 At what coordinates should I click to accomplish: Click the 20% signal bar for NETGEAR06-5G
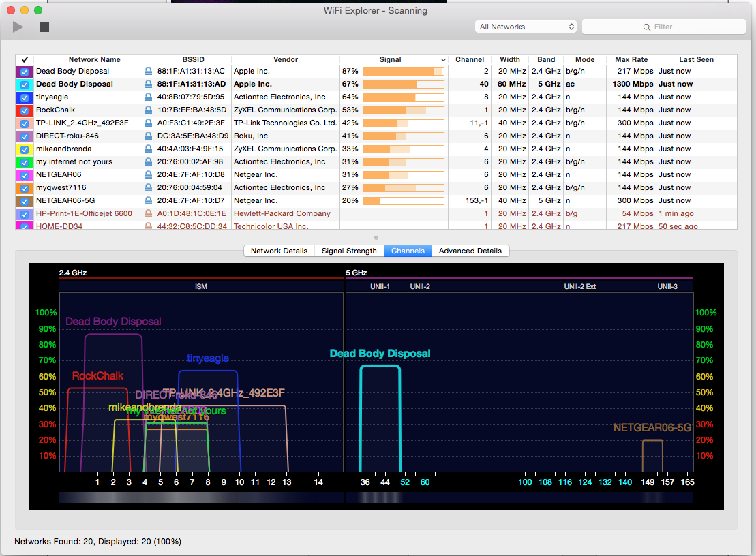[403, 201]
